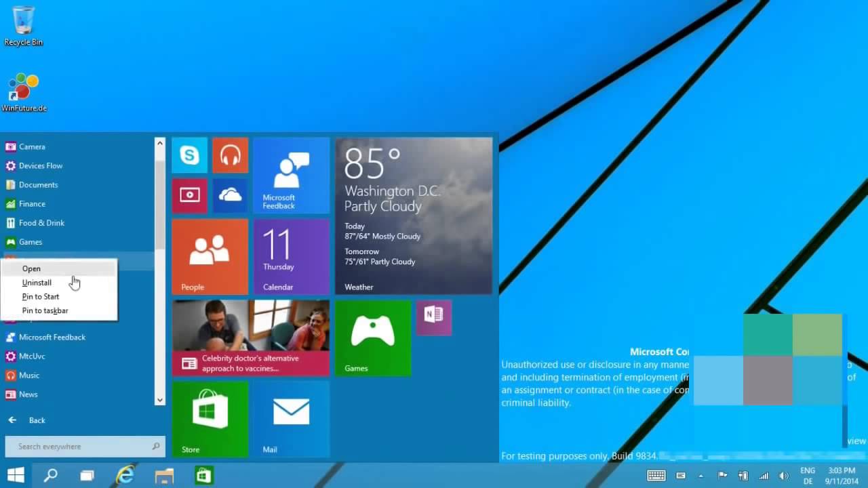The height and width of the screenshot is (488, 868).
Task: Open the Mail tile
Action: point(291,420)
